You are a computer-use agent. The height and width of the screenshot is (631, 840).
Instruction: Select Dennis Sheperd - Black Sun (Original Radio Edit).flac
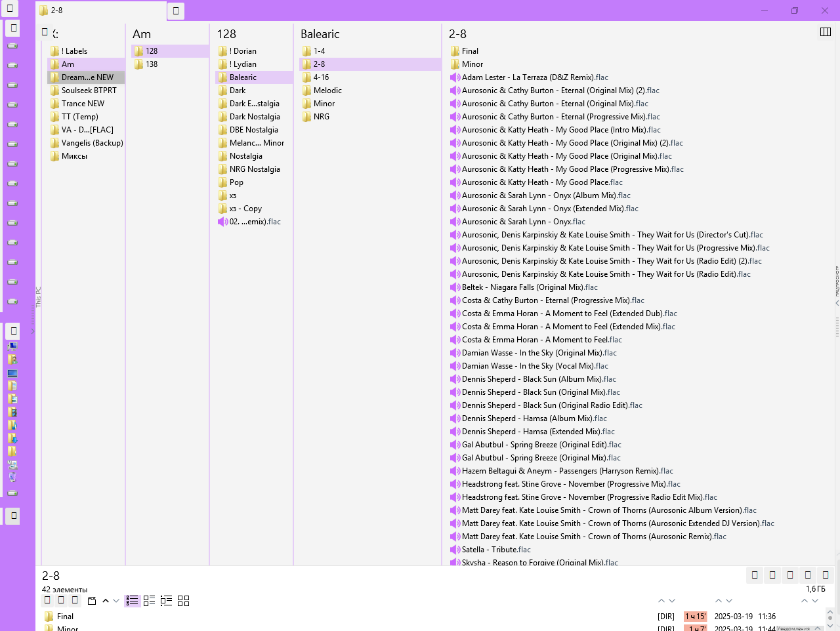(x=552, y=405)
